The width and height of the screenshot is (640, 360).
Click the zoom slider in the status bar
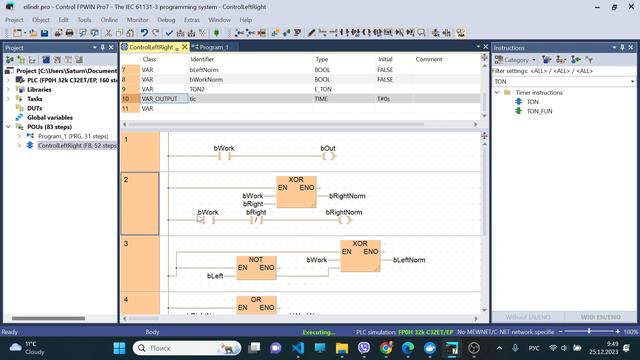coord(589,332)
